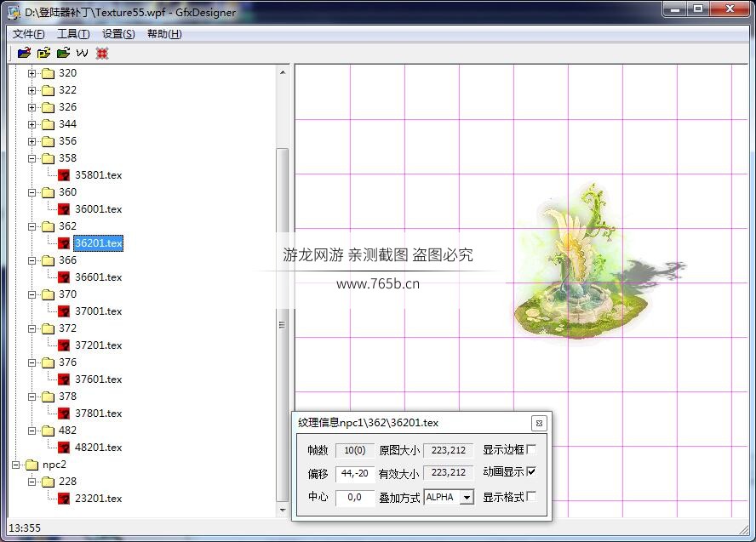Minimize the GfxDesigner window
Viewport: 756px width, 542px height.
pos(675,9)
